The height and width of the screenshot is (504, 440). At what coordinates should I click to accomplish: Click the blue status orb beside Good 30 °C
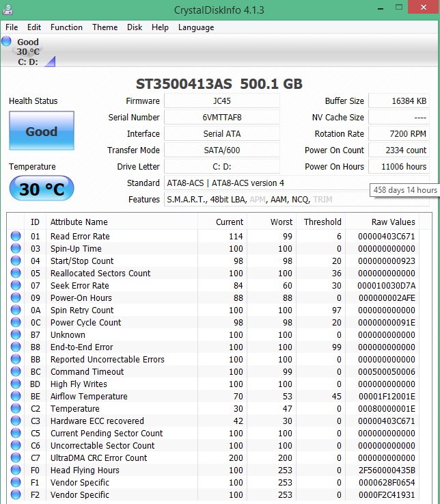pos(6,41)
